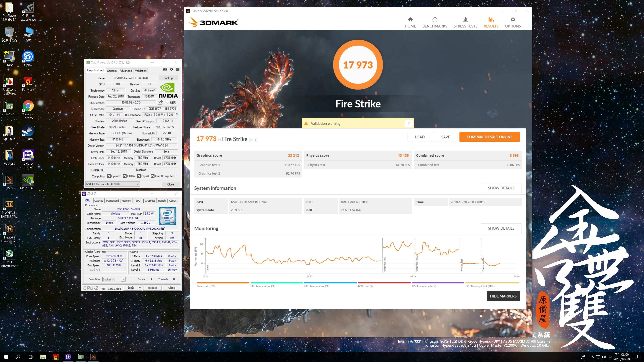This screenshot has width=644, height=362.
Task: Launch PLAYERUNKNOWN'S BATTLEGROUNDS shortcut
Action: [x=9, y=209]
